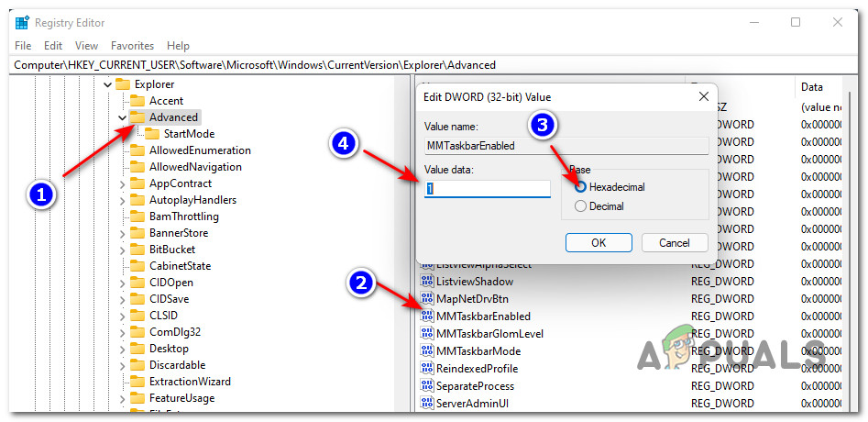This screenshot has height=422, width=868.
Task: Expand the FeatureUsage tree node
Action: point(122,398)
